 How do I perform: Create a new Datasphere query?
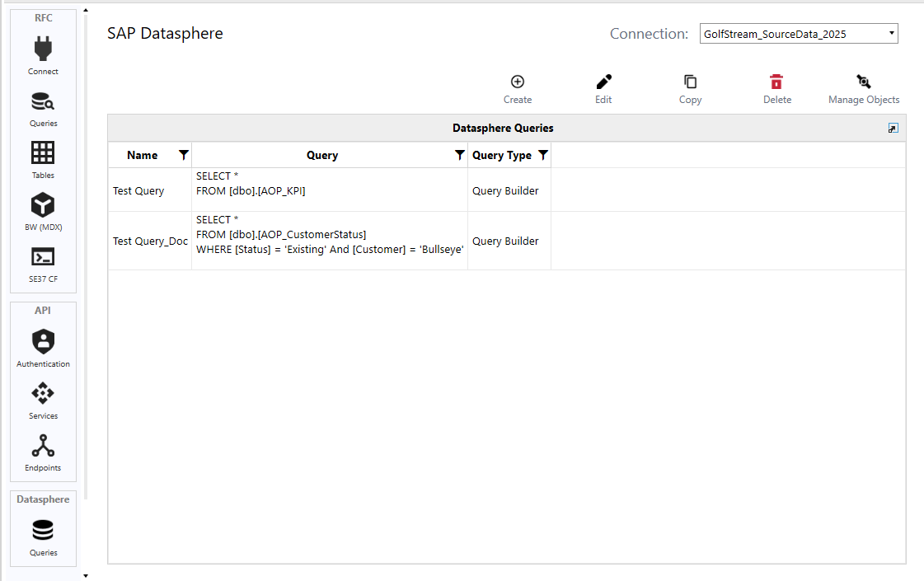[x=518, y=89]
